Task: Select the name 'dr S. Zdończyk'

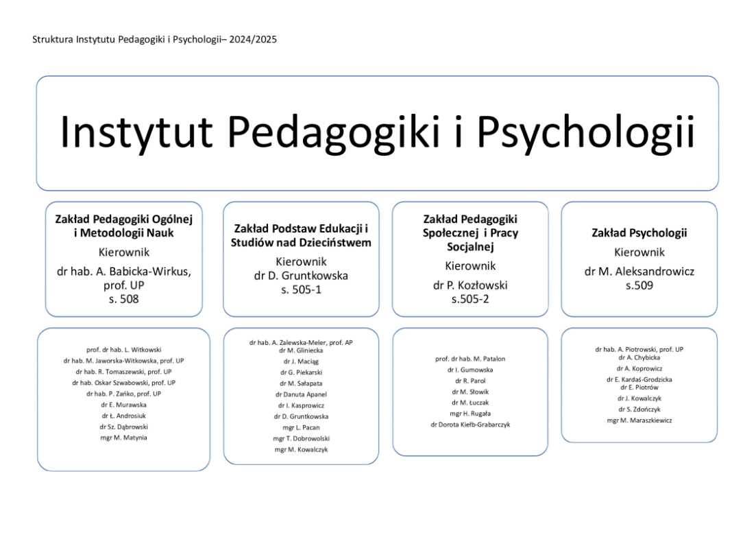Action: click(x=639, y=409)
